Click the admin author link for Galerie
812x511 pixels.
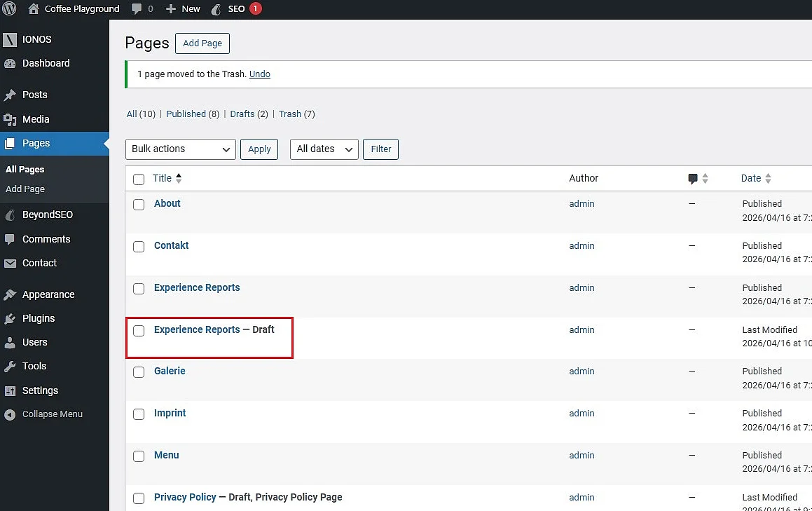pyautogui.click(x=582, y=371)
